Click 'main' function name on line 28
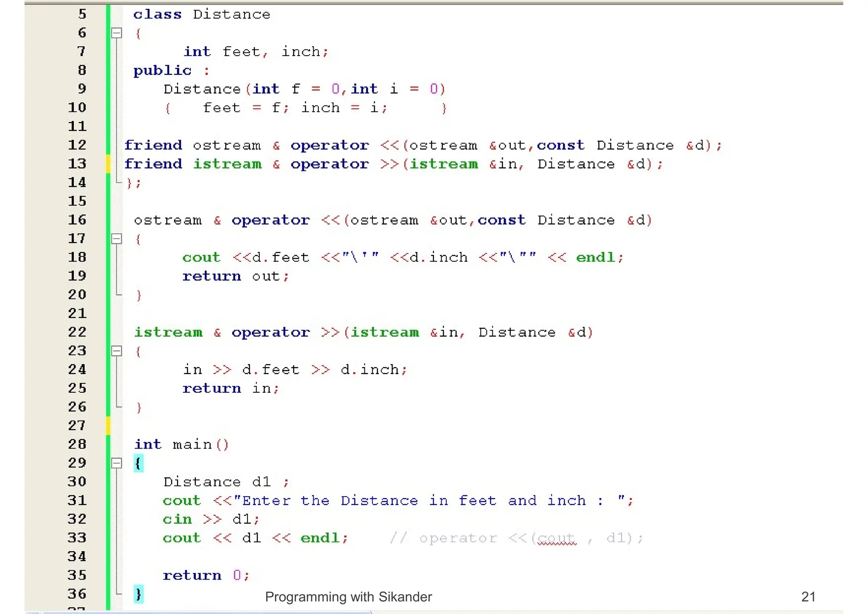 click(192, 444)
